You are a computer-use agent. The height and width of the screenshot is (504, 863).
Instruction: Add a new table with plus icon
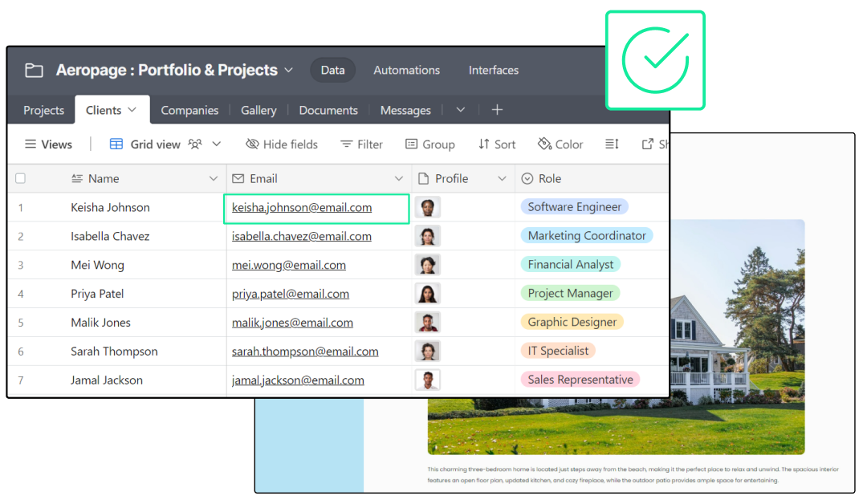click(x=497, y=110)
